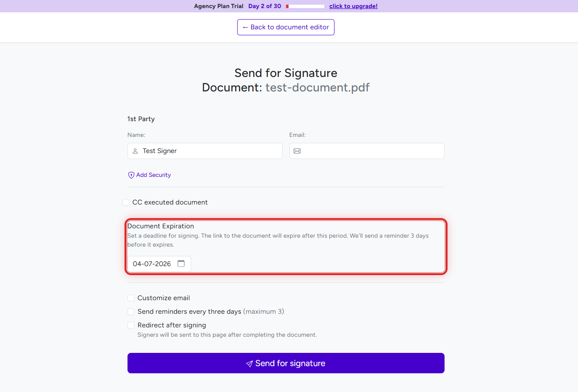The height and width of the screenshot is (392, 578).
Task: Click inside the empty Email field
Action: (x=367, y=151)
